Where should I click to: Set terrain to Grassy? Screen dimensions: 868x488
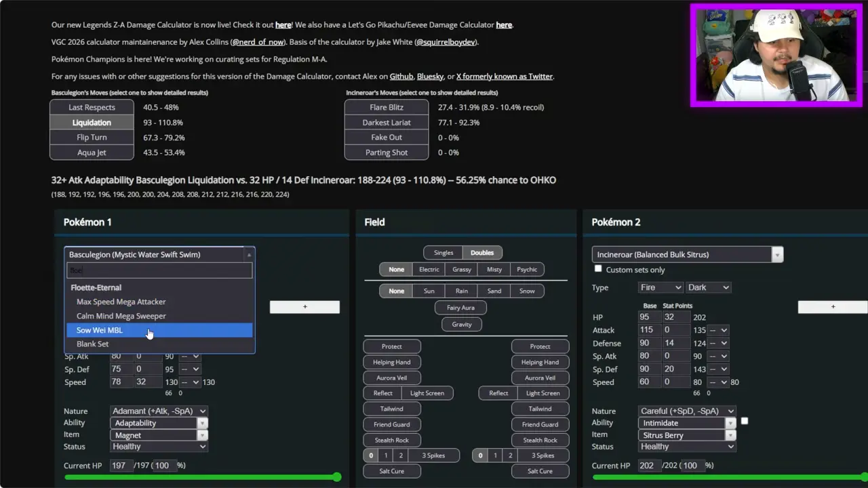[x=462, y=270]
